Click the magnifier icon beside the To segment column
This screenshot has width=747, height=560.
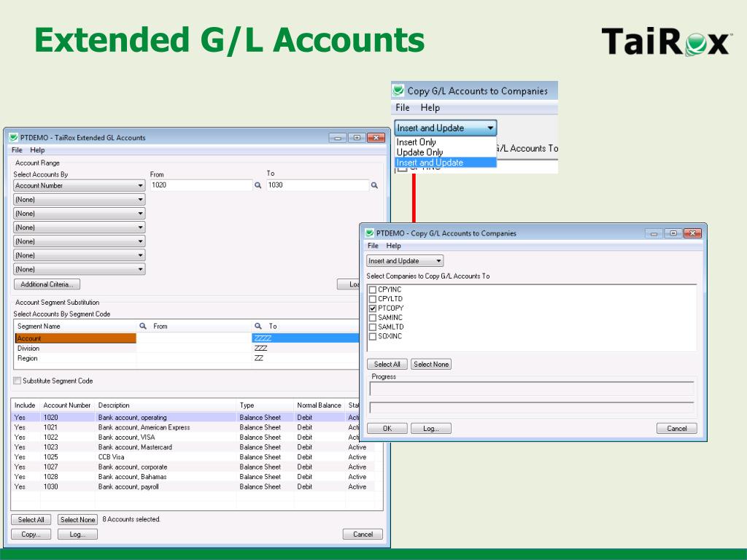[258, 326]
